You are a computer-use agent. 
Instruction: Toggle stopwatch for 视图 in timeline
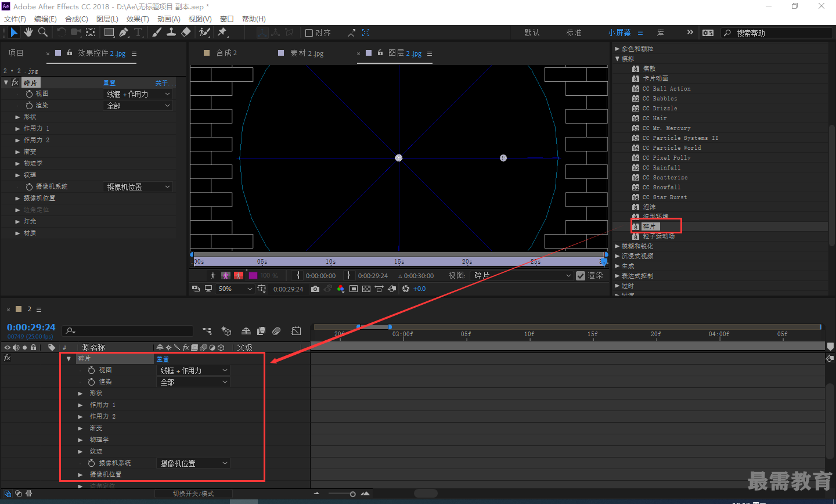[x=91, y=370]
